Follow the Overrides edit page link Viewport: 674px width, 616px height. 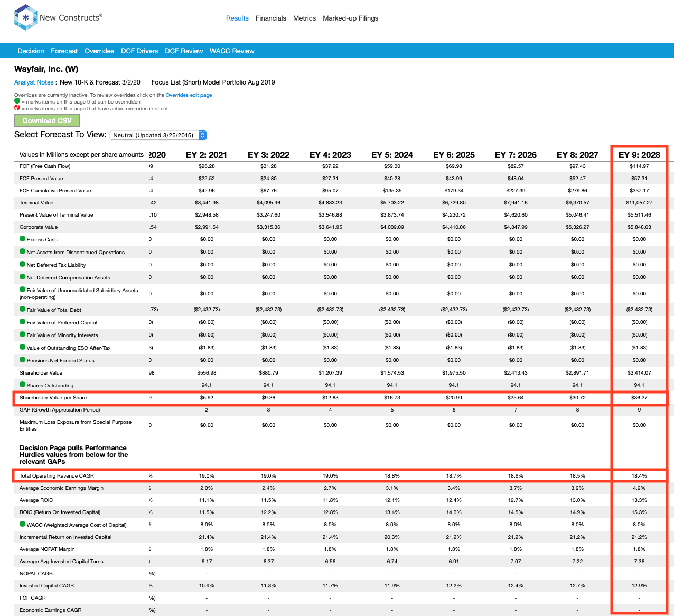[189, 95]
